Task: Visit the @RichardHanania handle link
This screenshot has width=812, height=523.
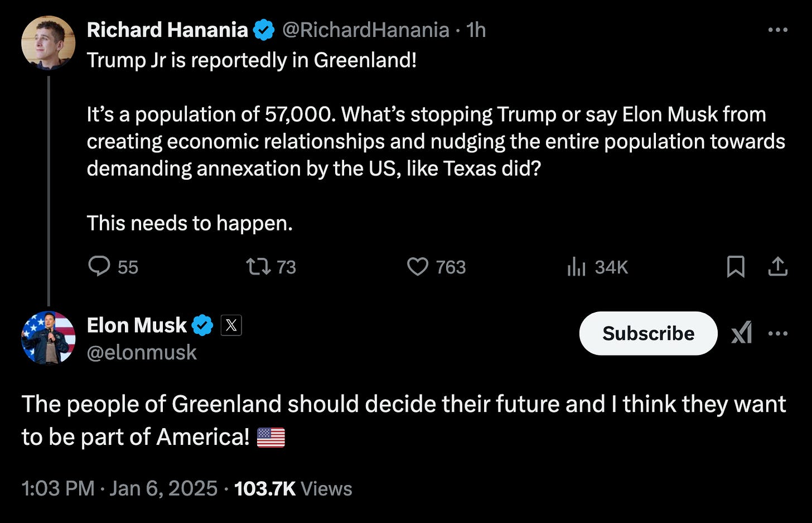Action: (366, 30)
